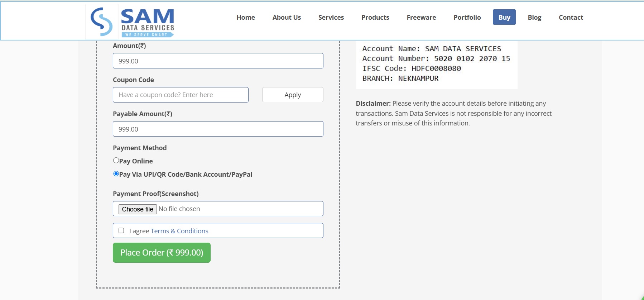The image size is (644, 300).
Task: Click the Buy button in the navbar
Action: click(x=504, y=17)
